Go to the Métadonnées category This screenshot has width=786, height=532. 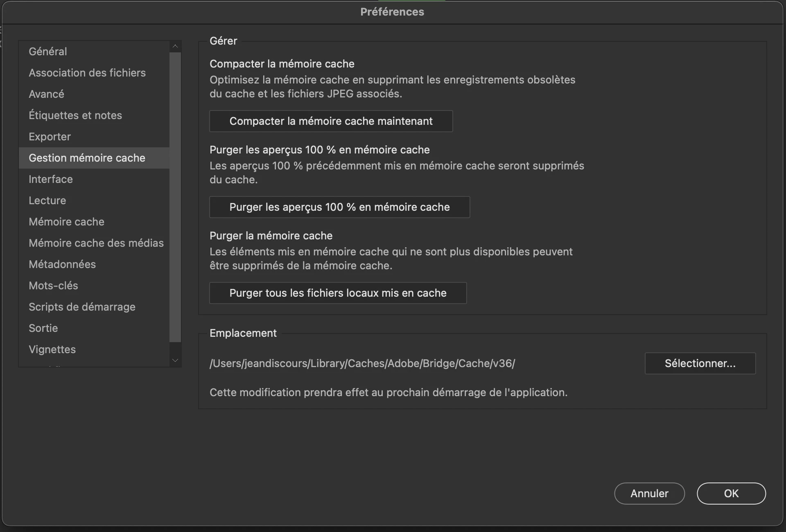point(62,264)
